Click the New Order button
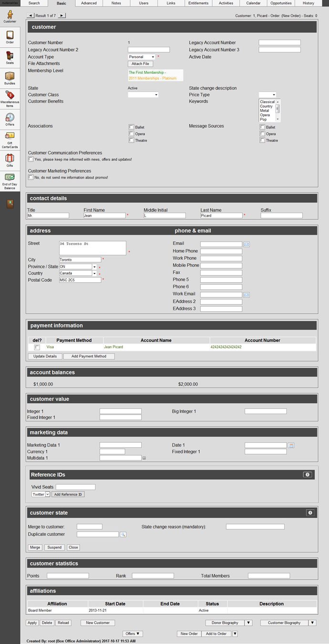The height and width of the screenshot is (644, 329). (189, 634)
